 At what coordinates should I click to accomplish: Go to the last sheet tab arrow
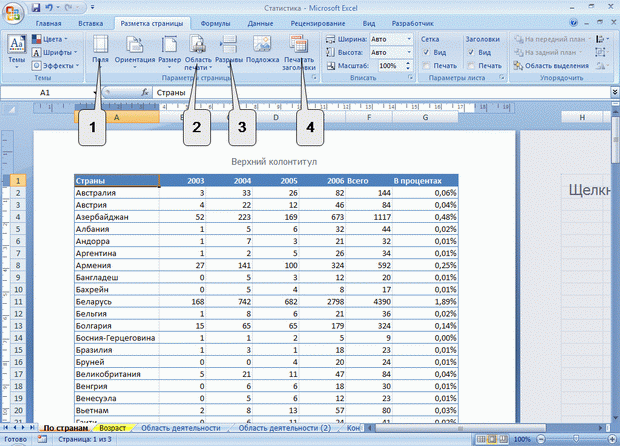pyautogui.click(x=31, y=428)
